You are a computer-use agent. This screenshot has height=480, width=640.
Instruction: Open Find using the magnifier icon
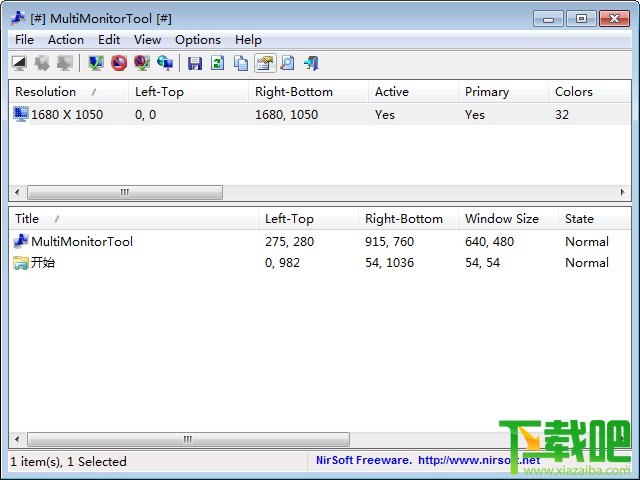[287, 63]
